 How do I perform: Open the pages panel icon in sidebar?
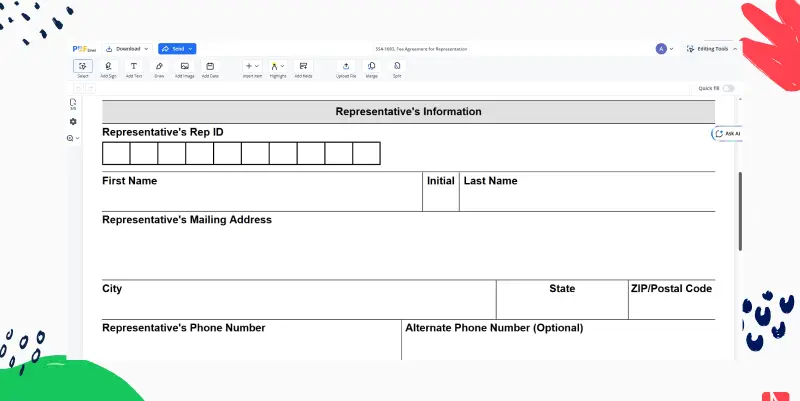[x=73, y=104]
